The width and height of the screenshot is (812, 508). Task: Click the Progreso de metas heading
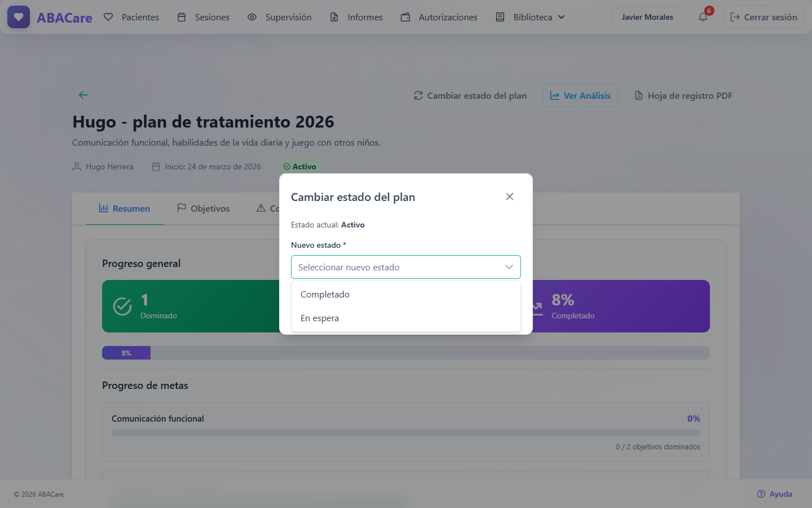click(x=145, y=386)
